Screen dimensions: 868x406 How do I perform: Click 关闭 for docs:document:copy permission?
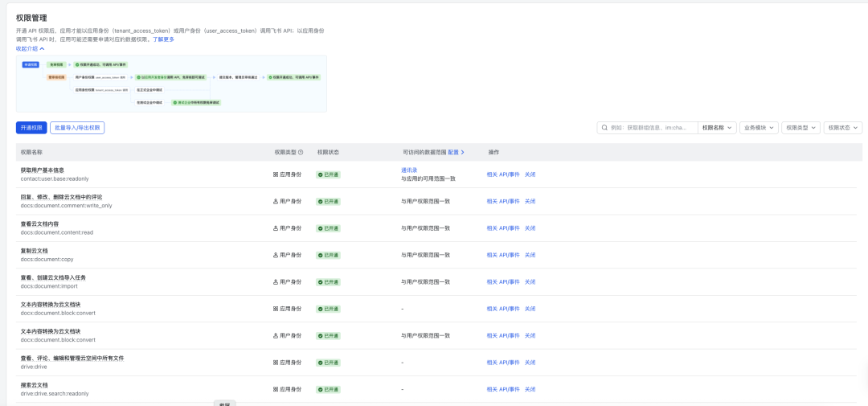tap(530, 255)
